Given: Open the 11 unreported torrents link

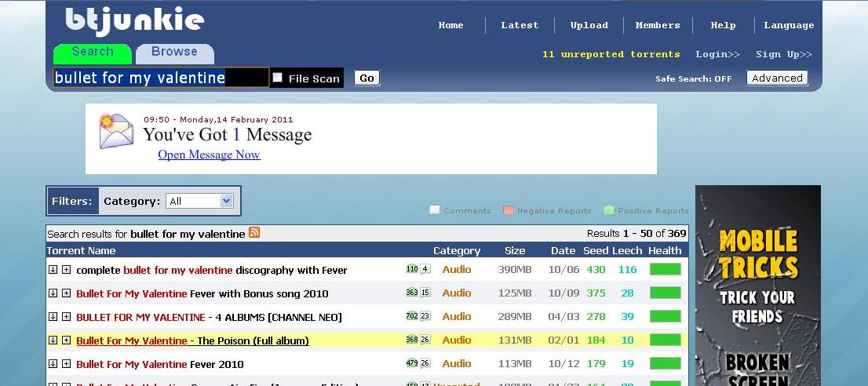Looking at the screenshot, I should coord(611,54).
